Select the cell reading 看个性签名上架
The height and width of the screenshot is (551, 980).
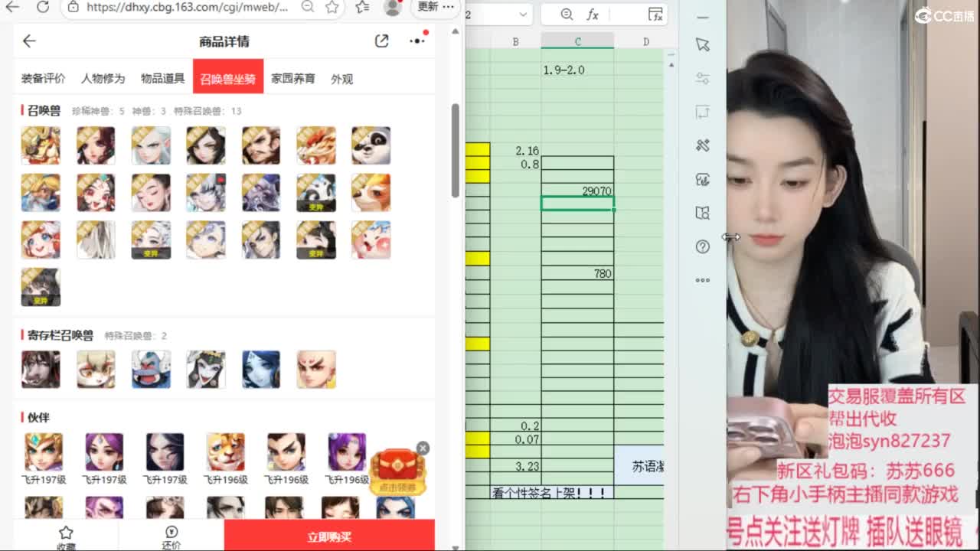pyautogui.click(x=551, y=493)
